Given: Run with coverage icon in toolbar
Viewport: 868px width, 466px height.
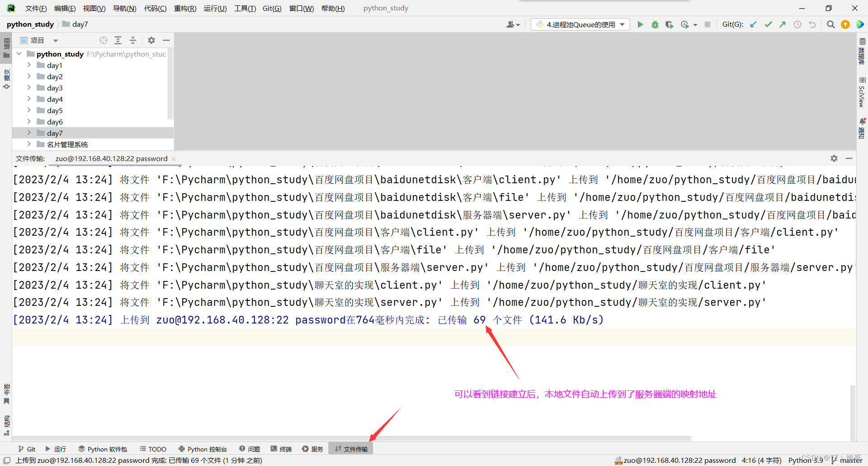Looking at the screenshot, I should tap(670, 24).
